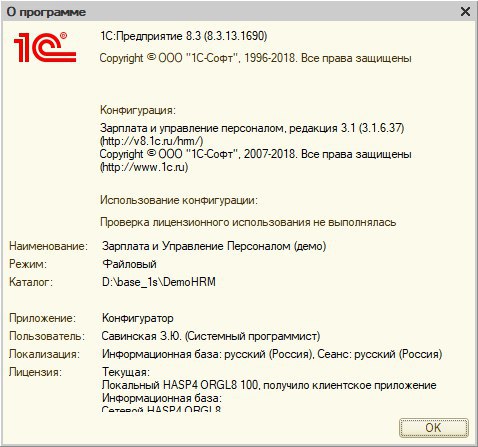Viewport: 478px width, 447px height.
Task: Click the OK button
Action: click(x=434, y=428)
